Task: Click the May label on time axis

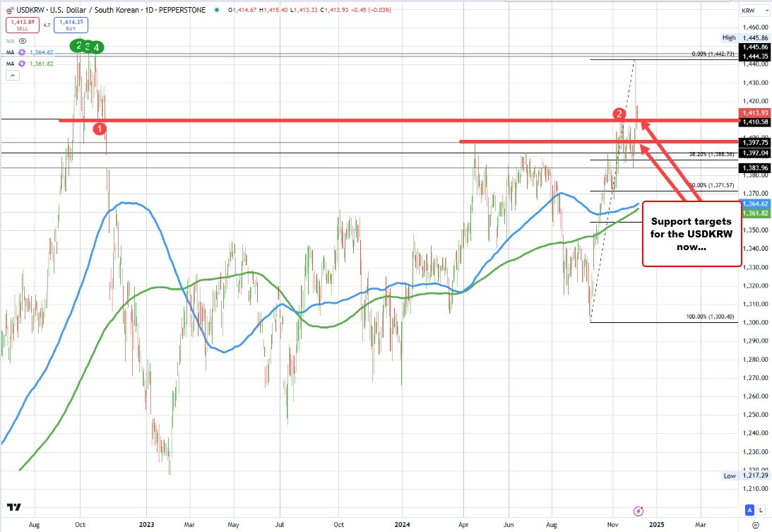Action: pos(233,525)
